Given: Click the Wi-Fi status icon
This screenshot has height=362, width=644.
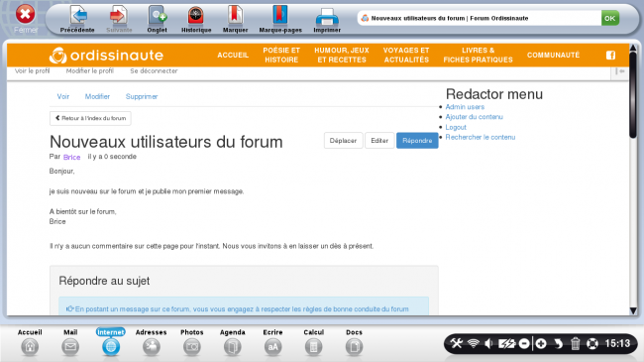Looking at the screenshot, I should point(474,343).
